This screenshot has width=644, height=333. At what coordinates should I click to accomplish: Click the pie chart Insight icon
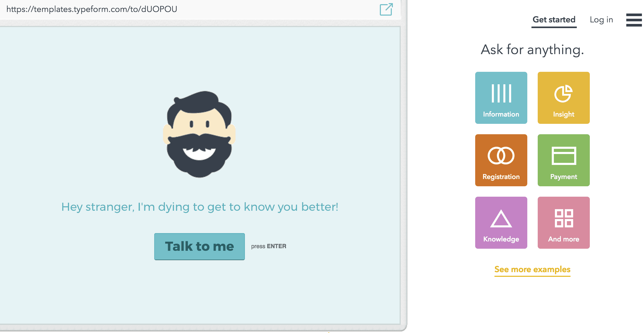pos(563,93)
